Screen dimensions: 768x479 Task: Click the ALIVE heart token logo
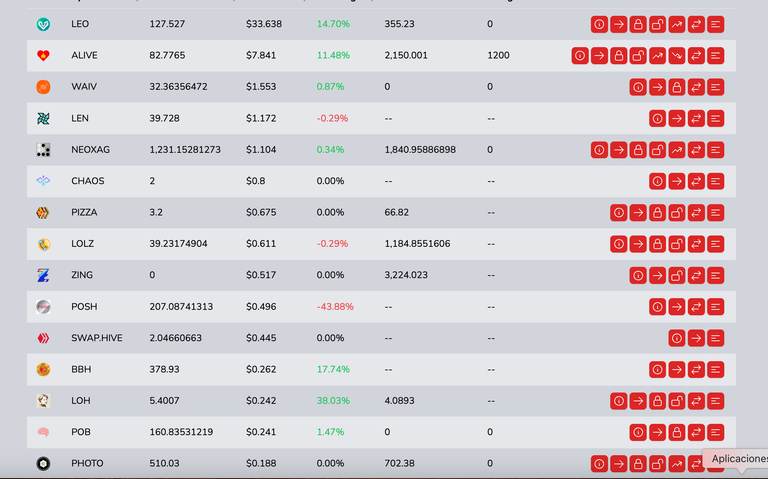click(43, 55)
